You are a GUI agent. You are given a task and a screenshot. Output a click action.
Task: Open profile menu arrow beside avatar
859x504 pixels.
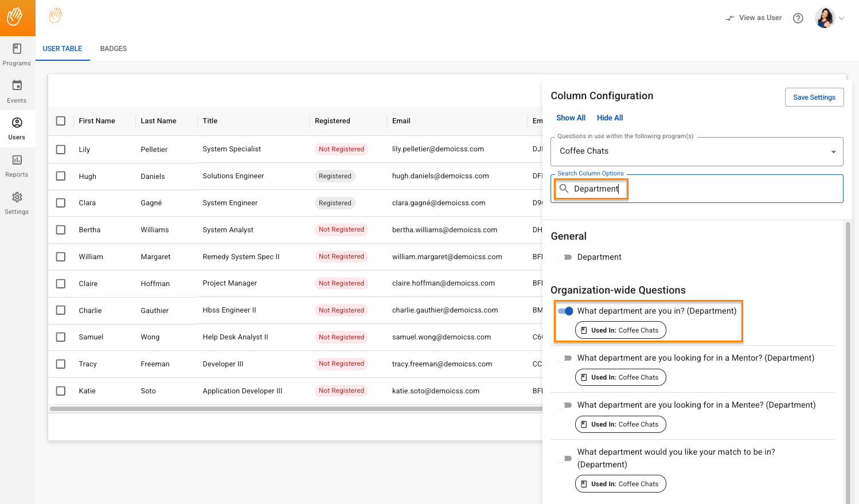point(842,18)
